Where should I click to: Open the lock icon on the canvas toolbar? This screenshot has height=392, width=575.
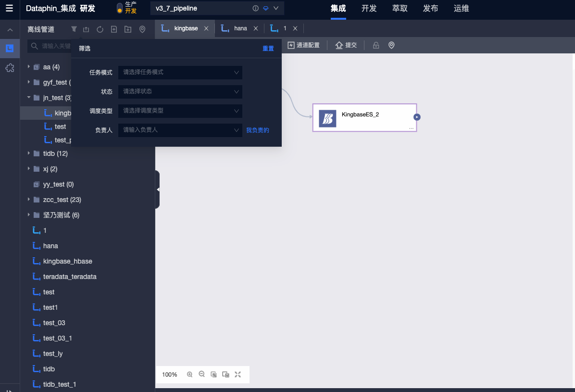(376, 45)
